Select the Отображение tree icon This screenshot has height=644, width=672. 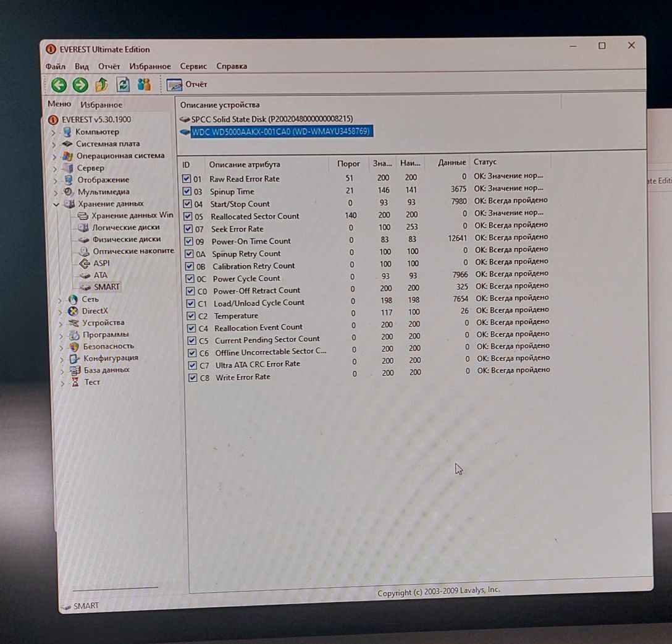coord(68,180)
